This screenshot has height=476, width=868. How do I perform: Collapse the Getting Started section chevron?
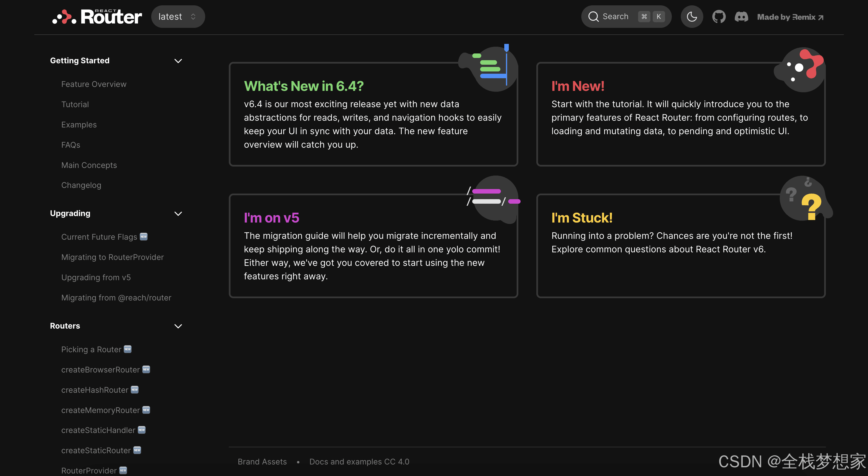coord(178,61)
